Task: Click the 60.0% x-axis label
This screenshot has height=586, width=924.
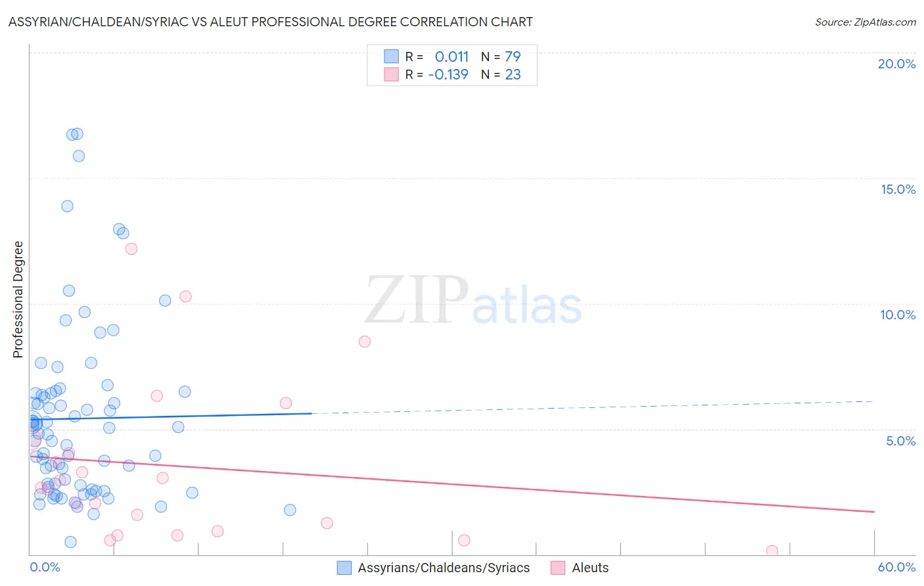Action: click(896, 567)
